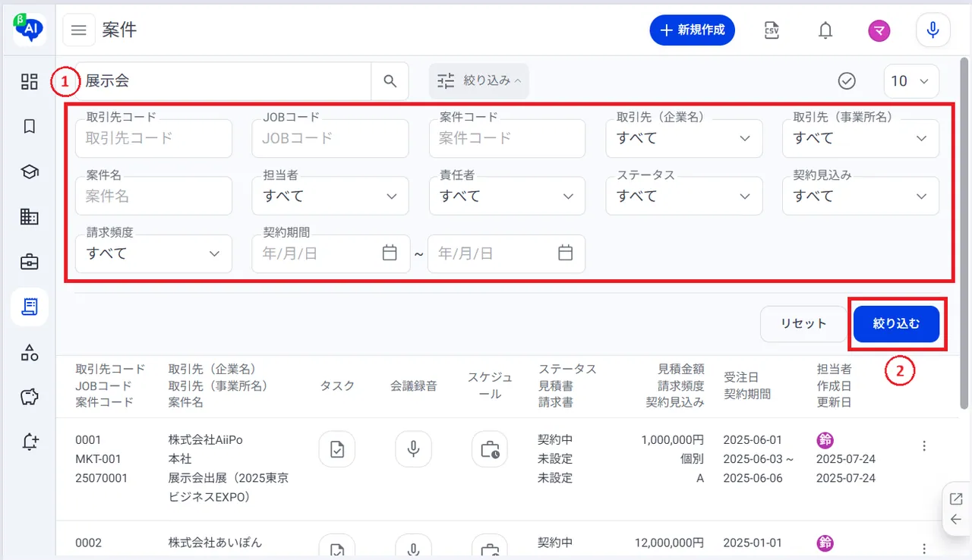This screenshot has height=560, width=972.
Task: Open the document list sidebar icon
Action: [x=30, y=307]
